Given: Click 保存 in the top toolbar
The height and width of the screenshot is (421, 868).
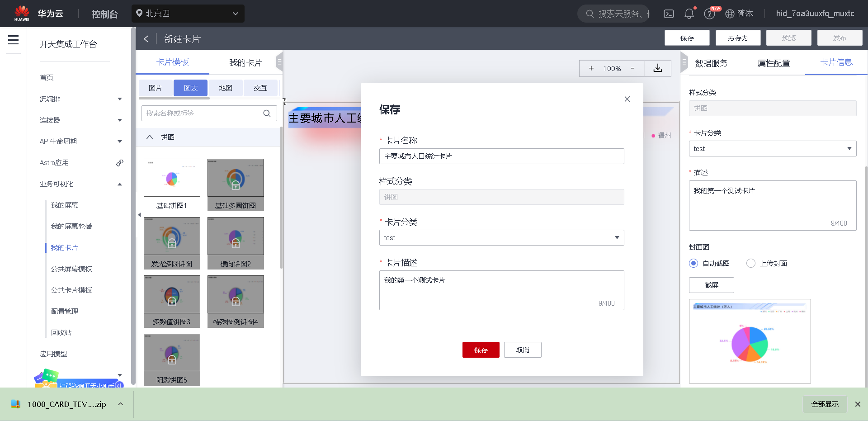Looking at the screenshot, I should 687,38.
